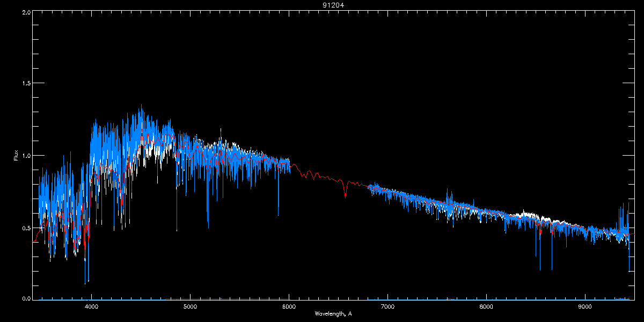Screen dimensions: 644x322
Task: Click the 1.0 y-axis tick label
Action: point(26,156)
